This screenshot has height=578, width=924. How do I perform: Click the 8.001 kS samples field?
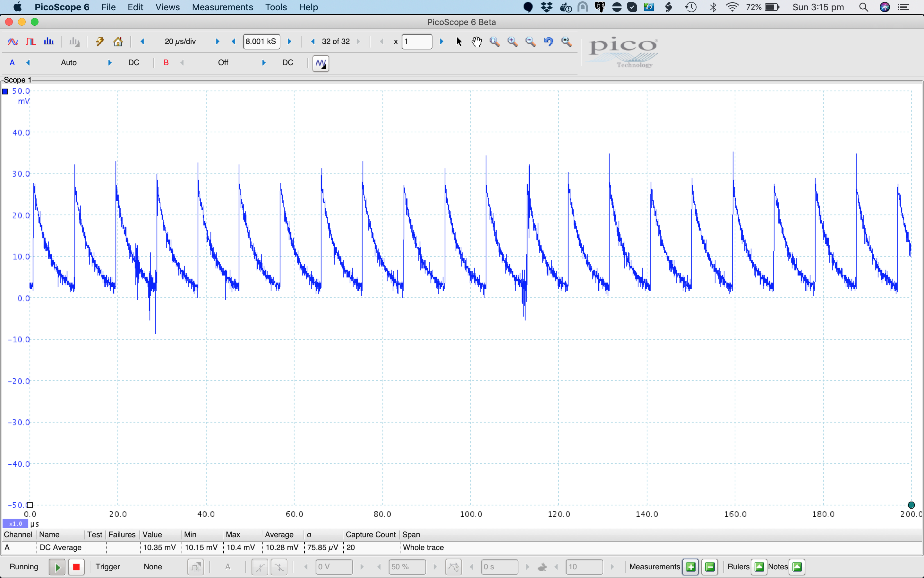tap(261, 41)
